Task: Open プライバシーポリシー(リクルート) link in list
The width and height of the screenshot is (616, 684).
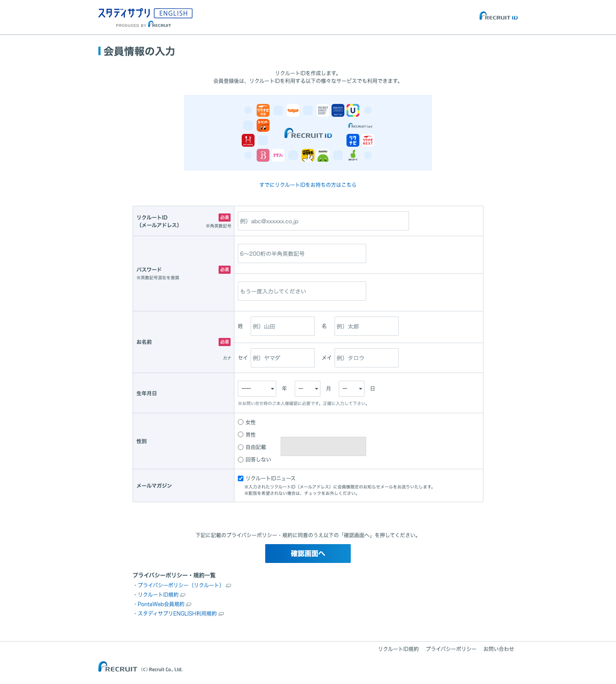Action: pyautogui.click(x=181, y=585)
